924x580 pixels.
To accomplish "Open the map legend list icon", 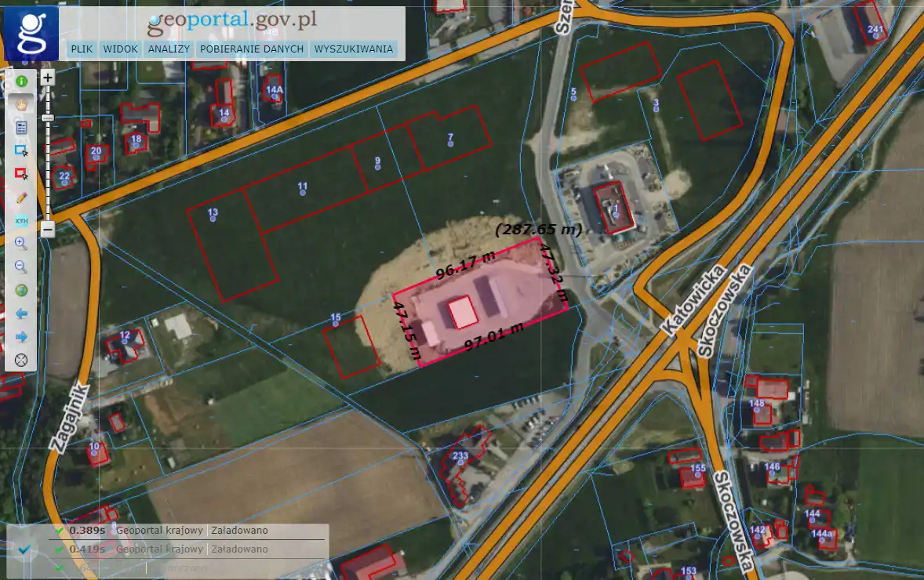I will coord(21,127).
